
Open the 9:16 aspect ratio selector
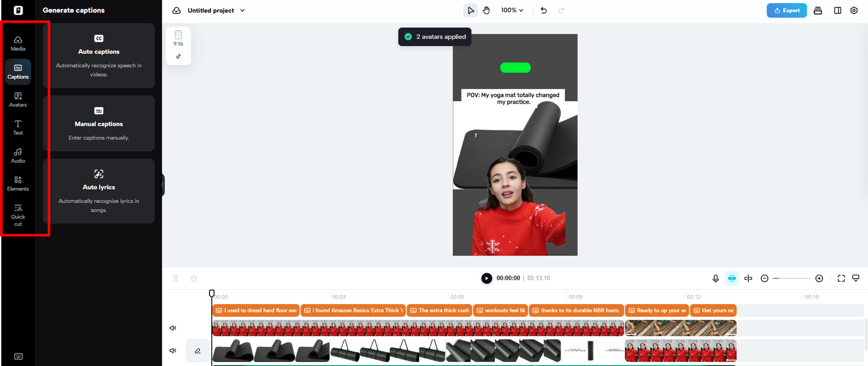coord(178,39)
